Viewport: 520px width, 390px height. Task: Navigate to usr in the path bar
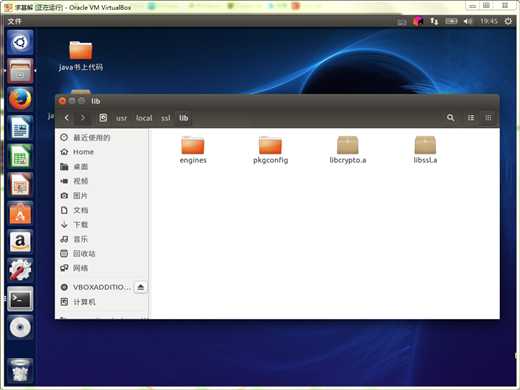point(121,118)
